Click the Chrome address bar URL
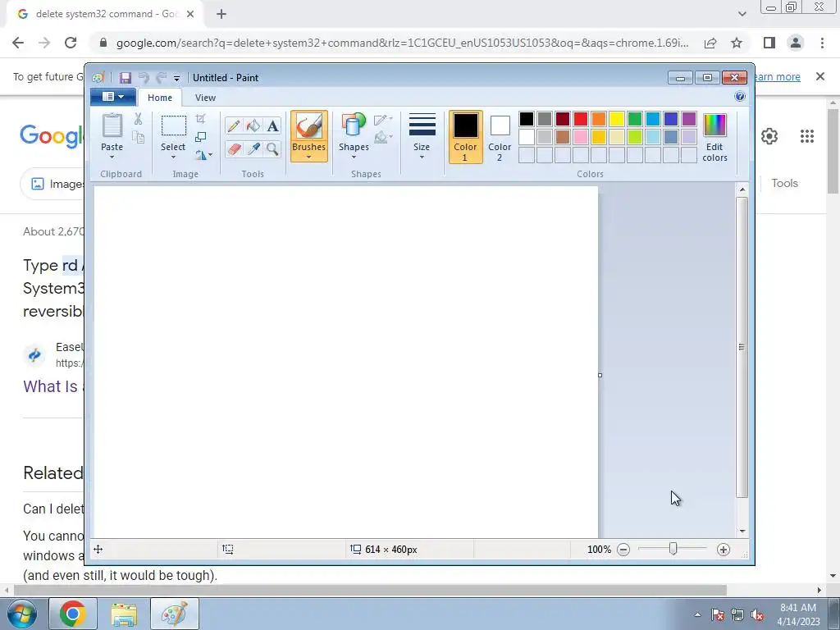Image resolution: width=840 pixels, height=630 pixels. tap(402, 43)
